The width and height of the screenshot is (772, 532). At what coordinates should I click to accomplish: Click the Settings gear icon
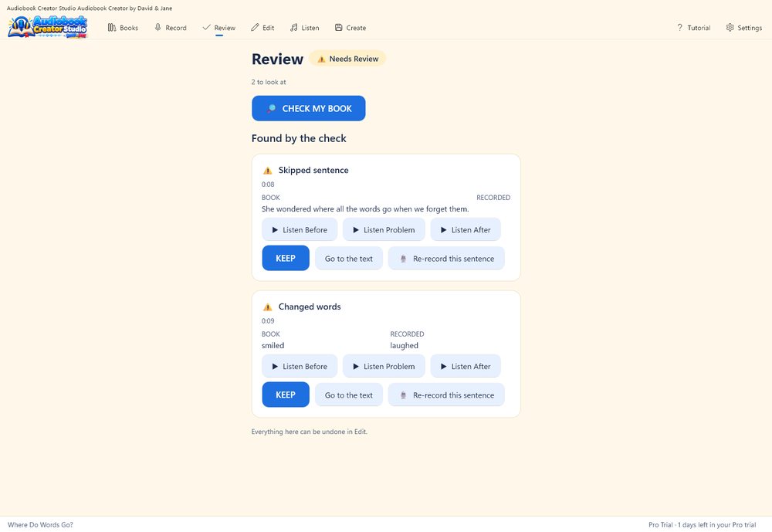coord(730,28)
